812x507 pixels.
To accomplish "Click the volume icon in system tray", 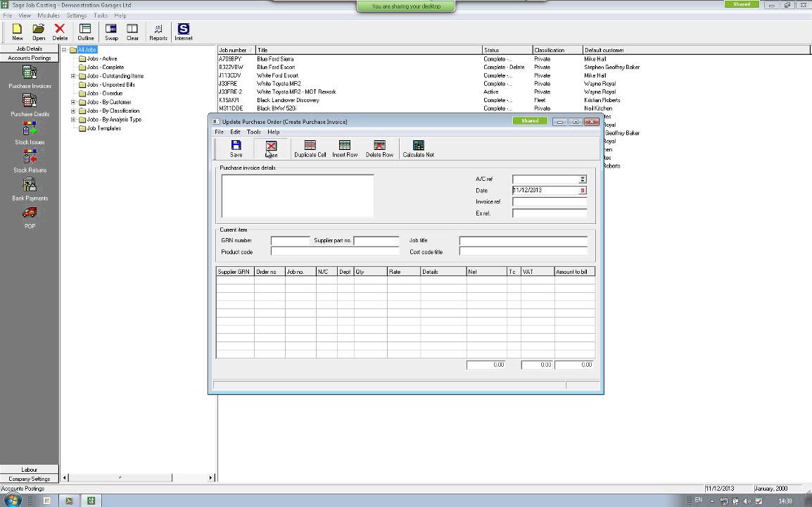I will [x=747, y=501].
